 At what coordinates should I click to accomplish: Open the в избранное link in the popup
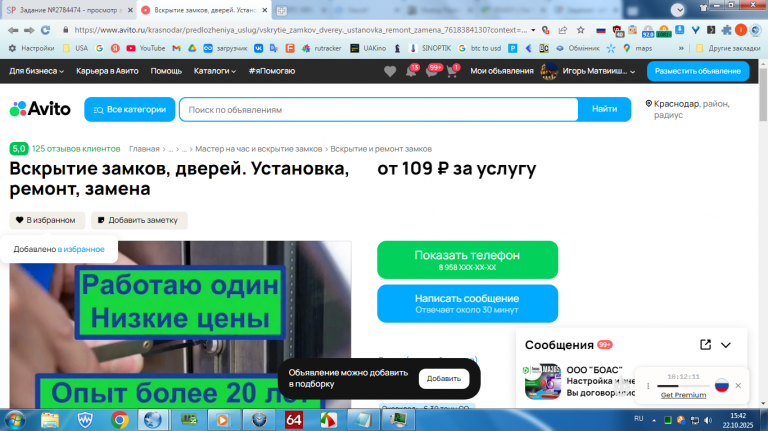click(81, 249)
